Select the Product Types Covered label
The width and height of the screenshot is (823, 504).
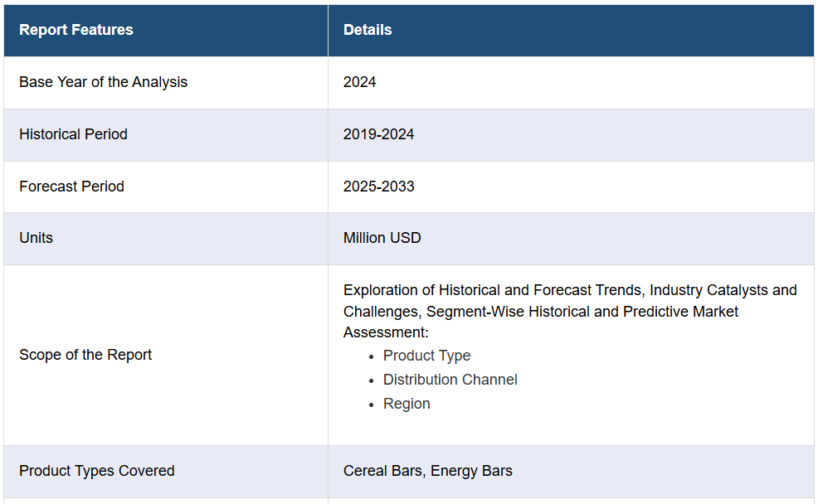tap(96, 471)
